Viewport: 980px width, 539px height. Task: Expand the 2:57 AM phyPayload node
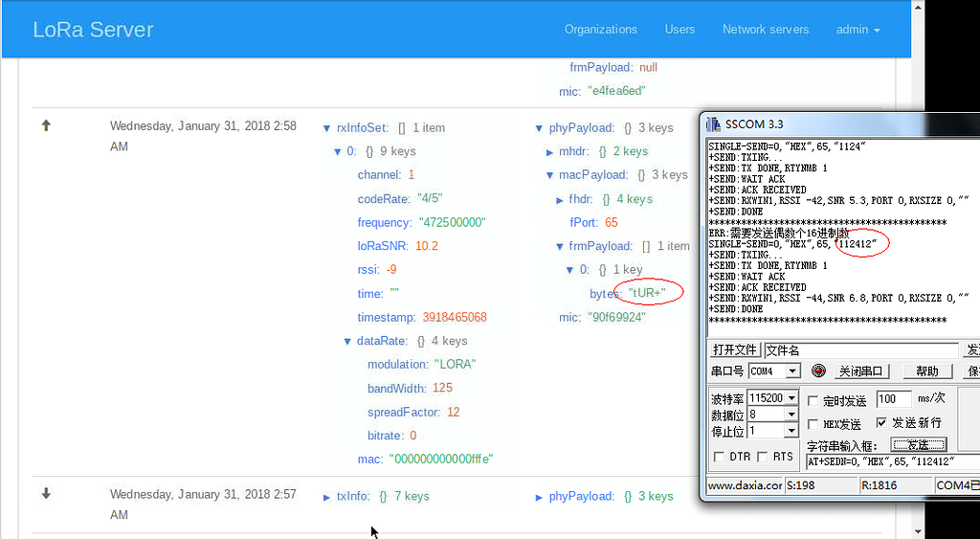pyautogui.click(x=539, y=498)
